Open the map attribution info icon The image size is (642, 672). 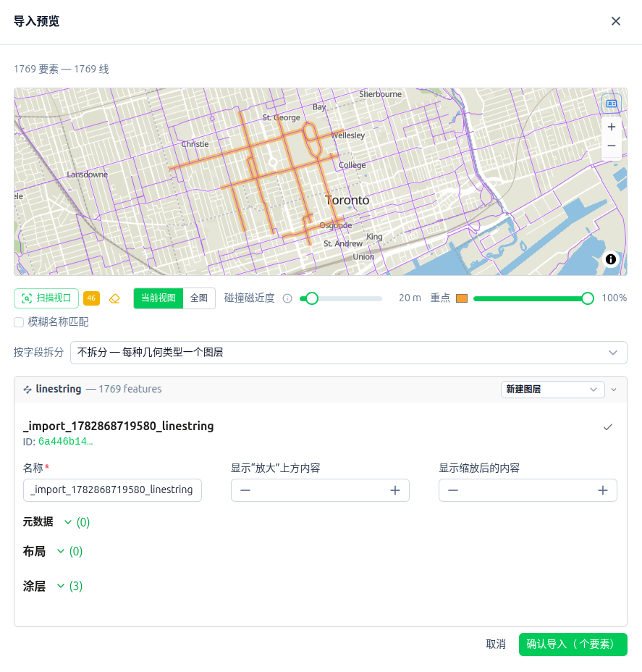[x=611, y=259]
